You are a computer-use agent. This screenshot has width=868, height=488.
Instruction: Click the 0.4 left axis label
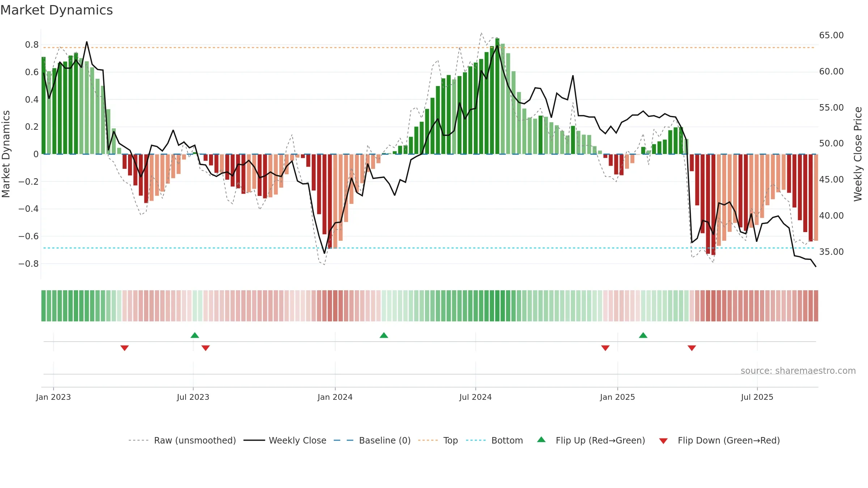(32, 100)
